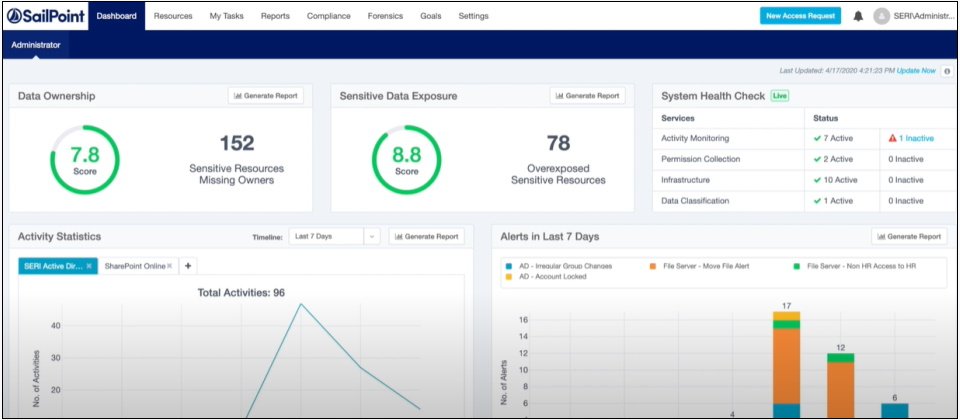Click the bar labeled 6 in alerts chart
This screenshot has width=960, height=420.
click(894, 410)
